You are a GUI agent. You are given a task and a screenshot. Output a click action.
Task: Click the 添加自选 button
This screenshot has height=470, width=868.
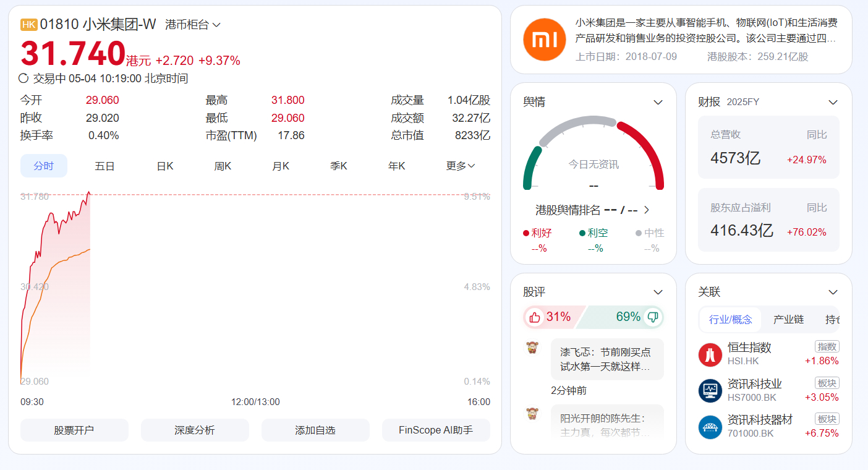pos(315,430)
